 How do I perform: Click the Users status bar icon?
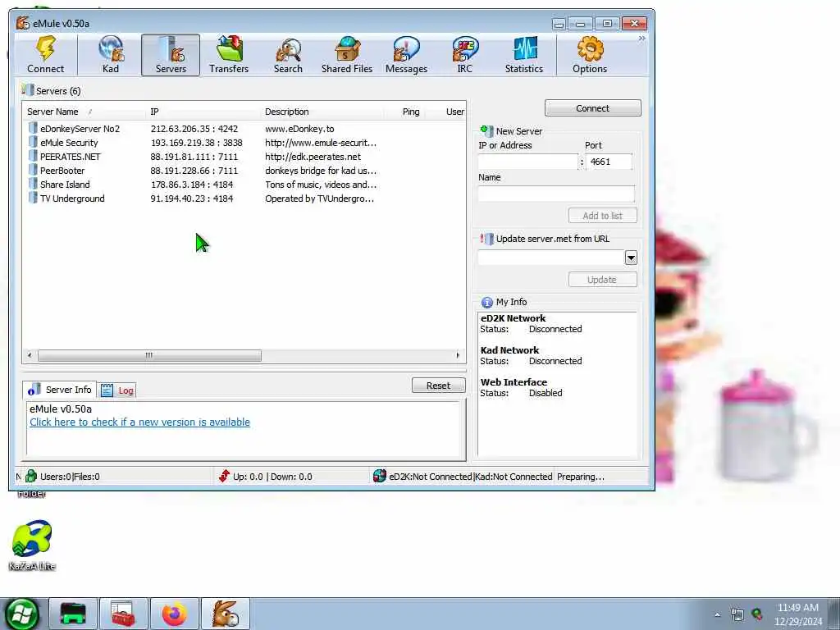[x=31, y=476]
